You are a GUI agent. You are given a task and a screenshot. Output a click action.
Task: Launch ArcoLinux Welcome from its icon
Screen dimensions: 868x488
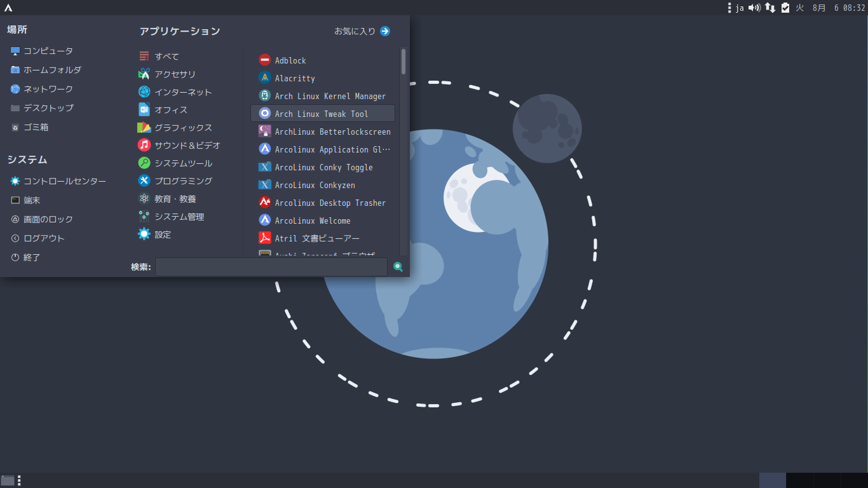pos(265,220)
